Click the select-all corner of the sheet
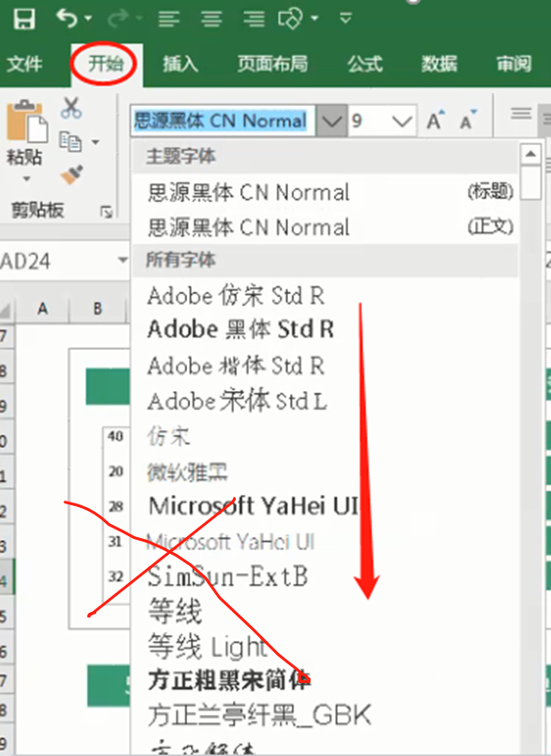Viewport: 551px width, 756px height. pos(7,309)
